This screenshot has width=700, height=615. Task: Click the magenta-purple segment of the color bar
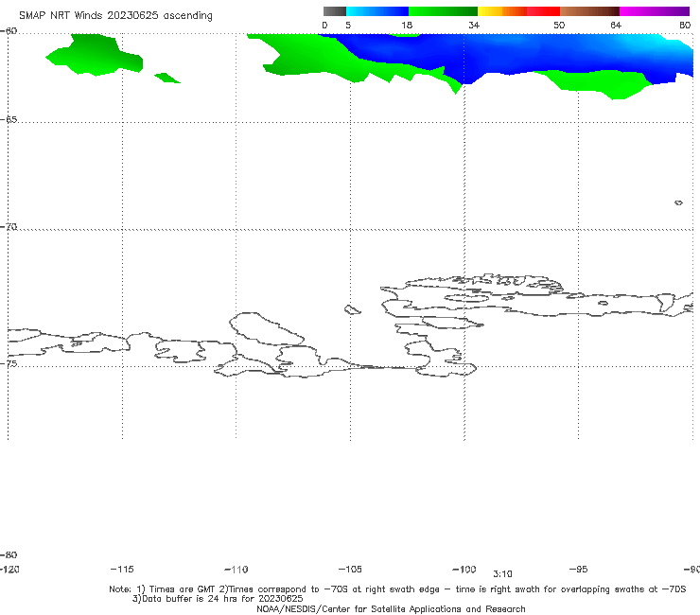point(655,11)
